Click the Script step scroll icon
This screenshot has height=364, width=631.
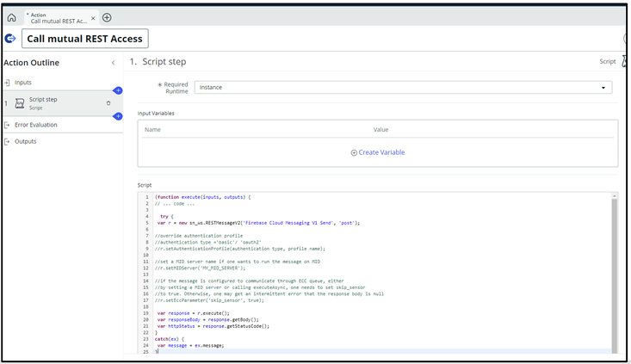[x=19, y=103]
